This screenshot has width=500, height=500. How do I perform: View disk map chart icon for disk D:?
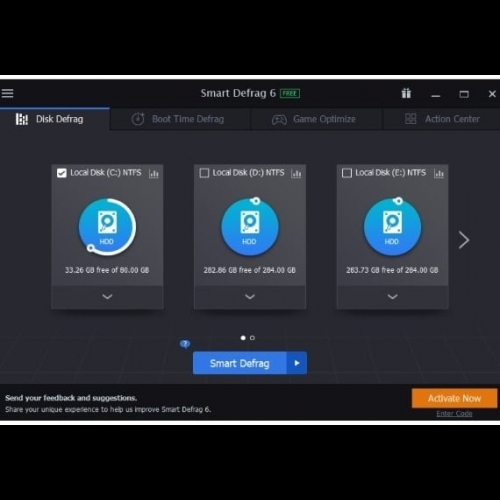296,173
